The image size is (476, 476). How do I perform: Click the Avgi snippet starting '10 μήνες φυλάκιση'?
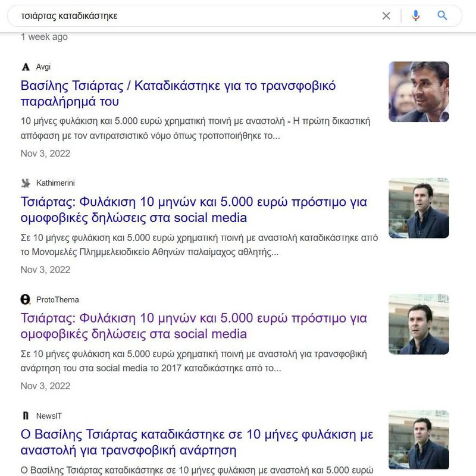coord(195,129)
